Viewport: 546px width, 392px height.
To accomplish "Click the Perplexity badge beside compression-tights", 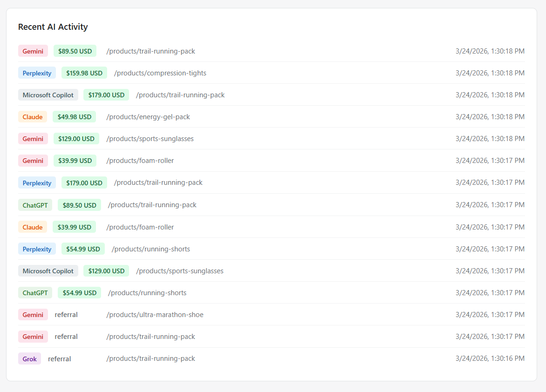I will [x=37, y=73].
